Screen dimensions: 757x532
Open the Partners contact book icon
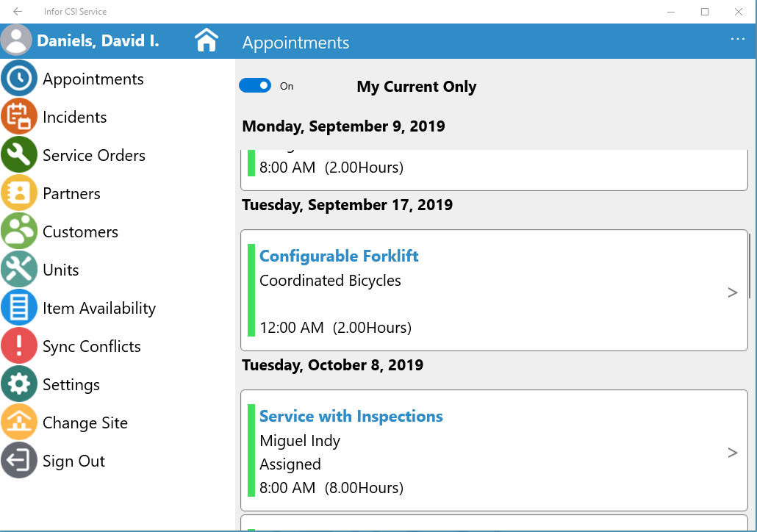click(x=19, y=193)
